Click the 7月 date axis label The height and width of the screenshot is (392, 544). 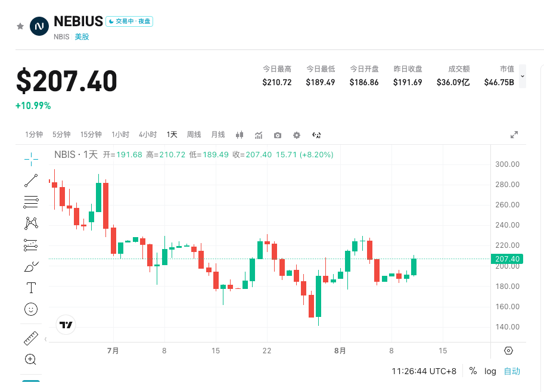113,351
